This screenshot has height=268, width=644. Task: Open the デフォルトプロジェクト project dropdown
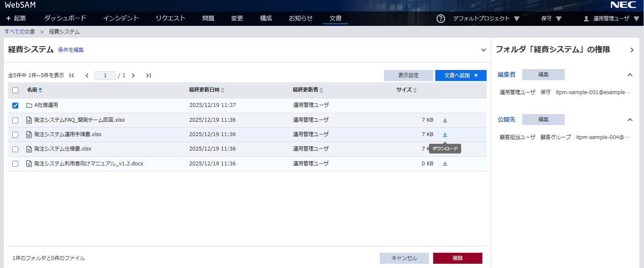click(x=486, y=19)
